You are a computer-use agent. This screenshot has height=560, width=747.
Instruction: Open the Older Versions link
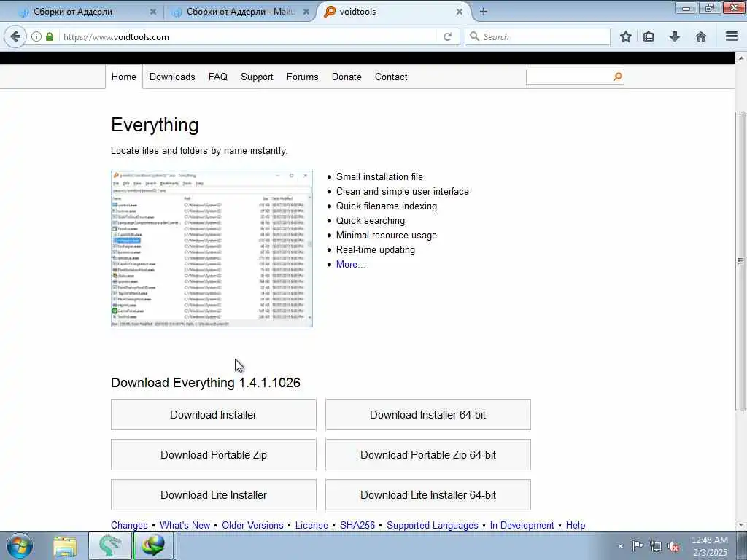coord(252,525)
